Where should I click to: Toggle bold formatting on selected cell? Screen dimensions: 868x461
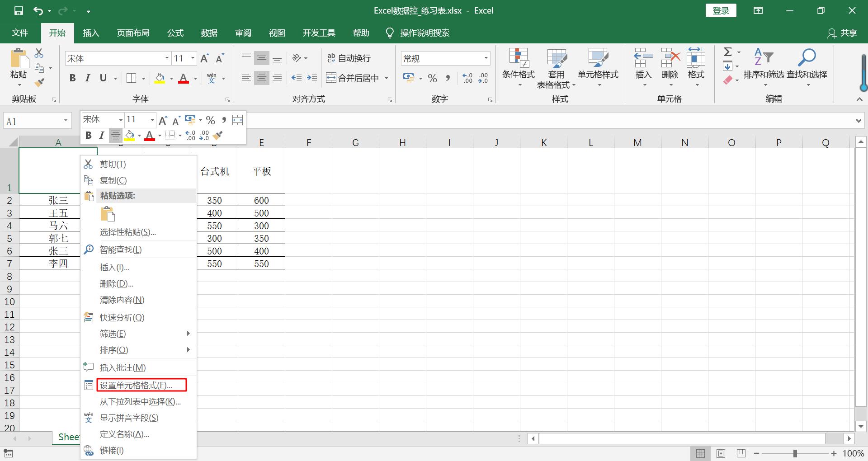click(x=72, y=78)
